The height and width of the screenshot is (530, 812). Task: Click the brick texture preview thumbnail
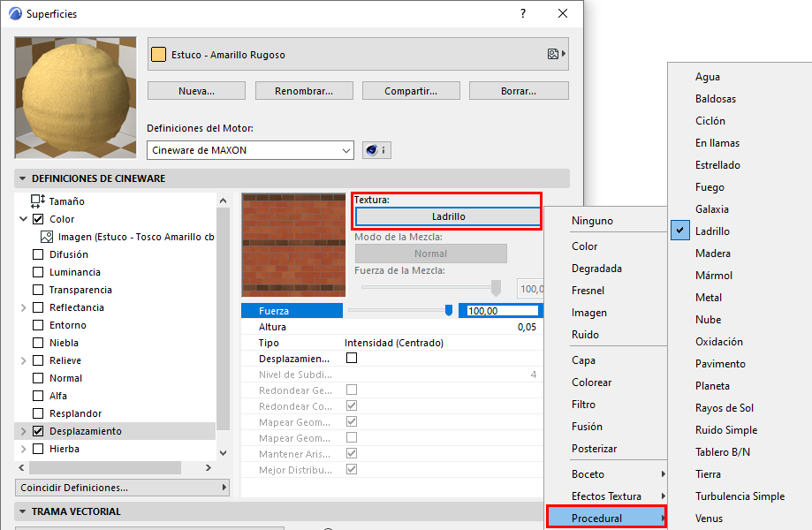(x=293, y=245)
